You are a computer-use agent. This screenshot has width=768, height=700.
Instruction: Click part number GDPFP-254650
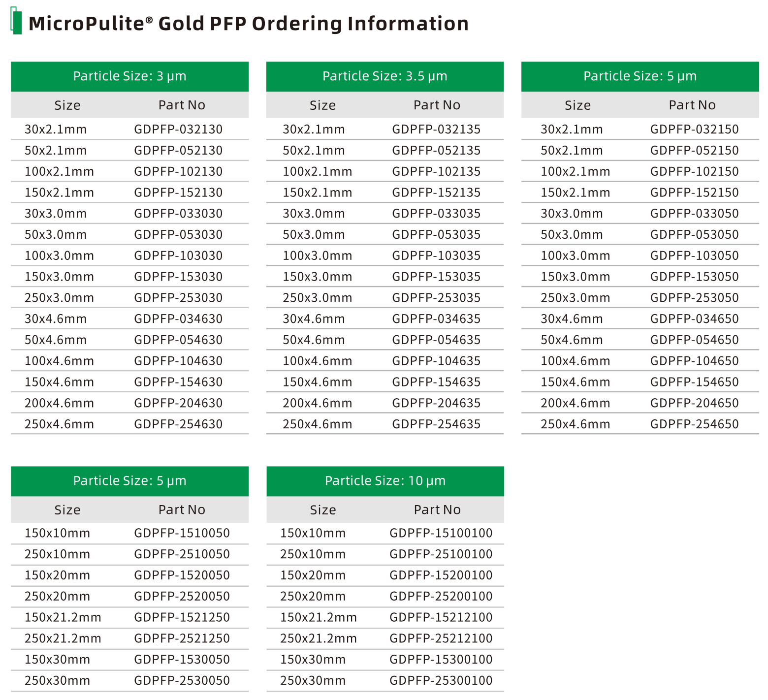coord(694,424)
